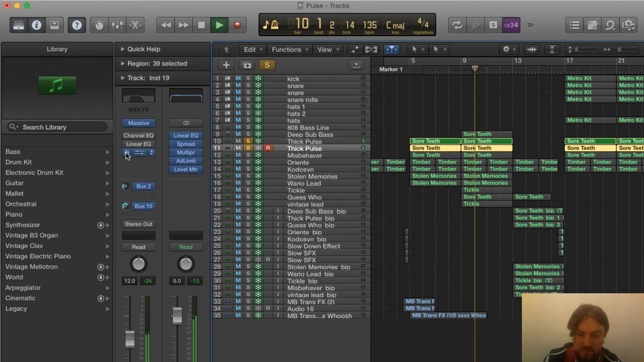This screenshot has width=644, height=362.
Task: Adjust the left channel strip volume fader
Action: (130, 339)
